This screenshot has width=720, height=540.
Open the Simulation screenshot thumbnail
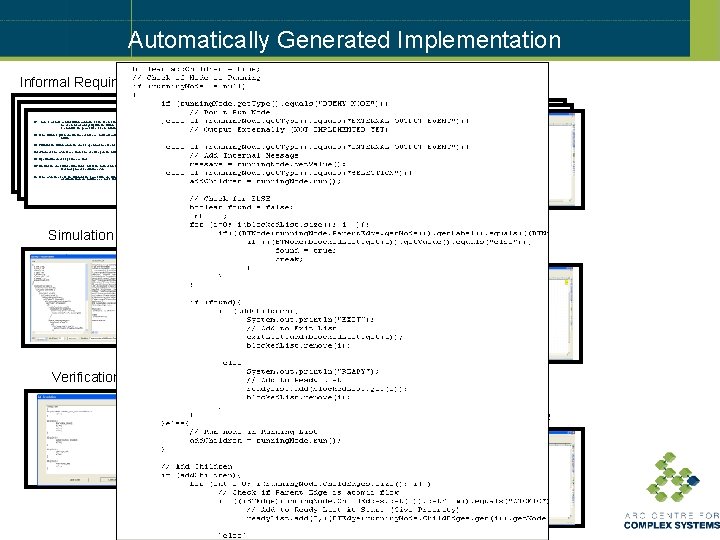69,297
